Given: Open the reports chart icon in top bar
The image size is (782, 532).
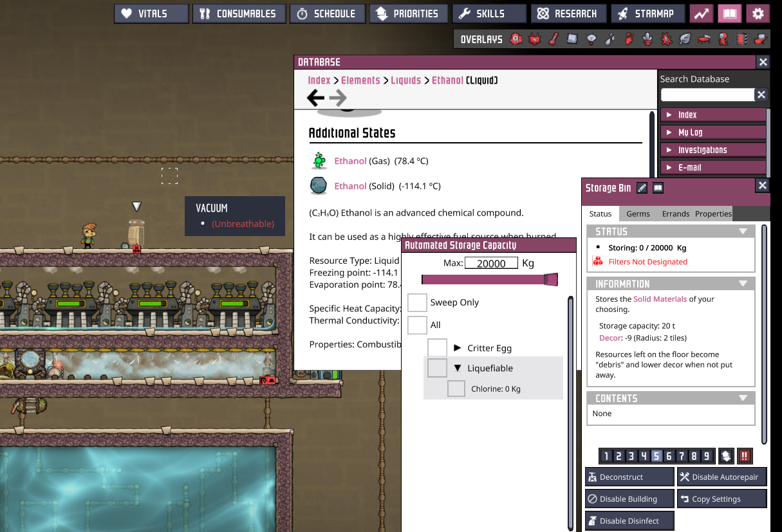Looking at the screenshot, I should [701, 14].
